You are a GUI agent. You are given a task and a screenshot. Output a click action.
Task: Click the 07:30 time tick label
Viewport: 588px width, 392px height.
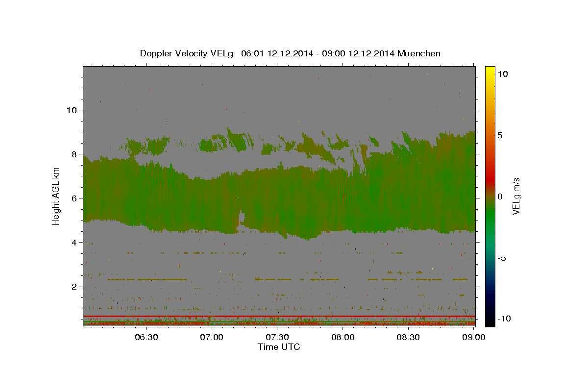tap(277, 337)
